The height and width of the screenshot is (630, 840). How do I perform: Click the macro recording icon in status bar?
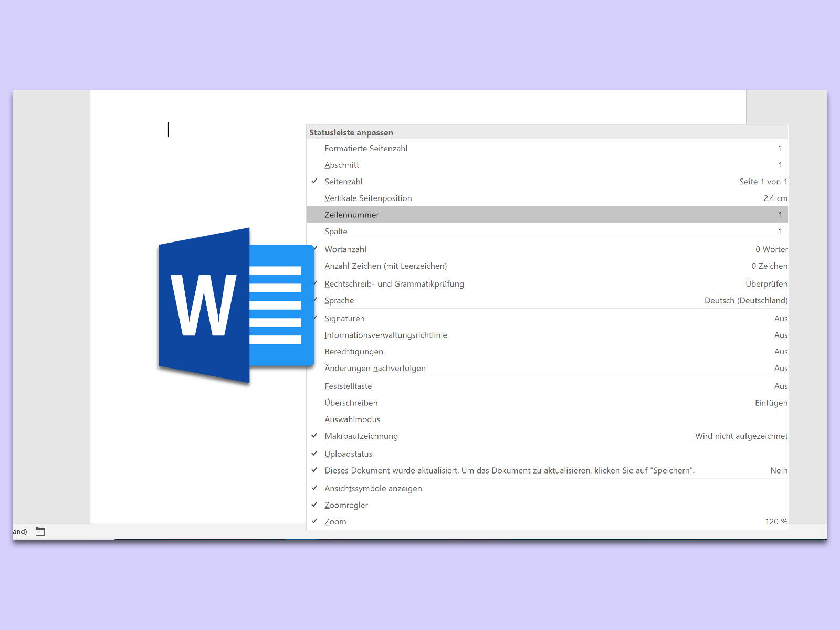click(40, 531)
